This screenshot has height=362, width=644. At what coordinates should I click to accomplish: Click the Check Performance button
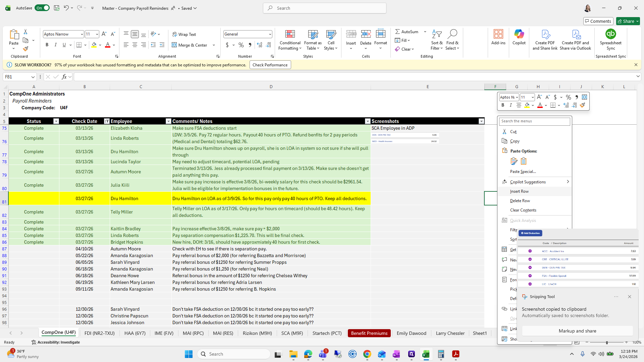point(270,65)
